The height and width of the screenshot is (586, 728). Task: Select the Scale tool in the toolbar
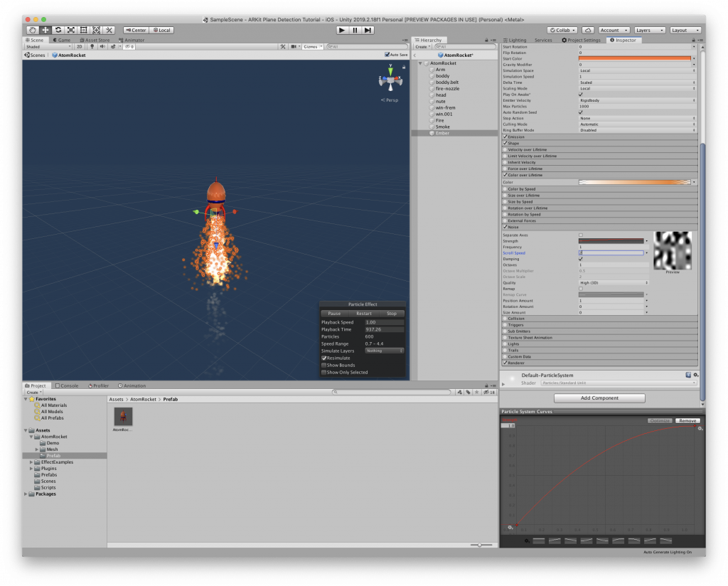click(70, 30)
